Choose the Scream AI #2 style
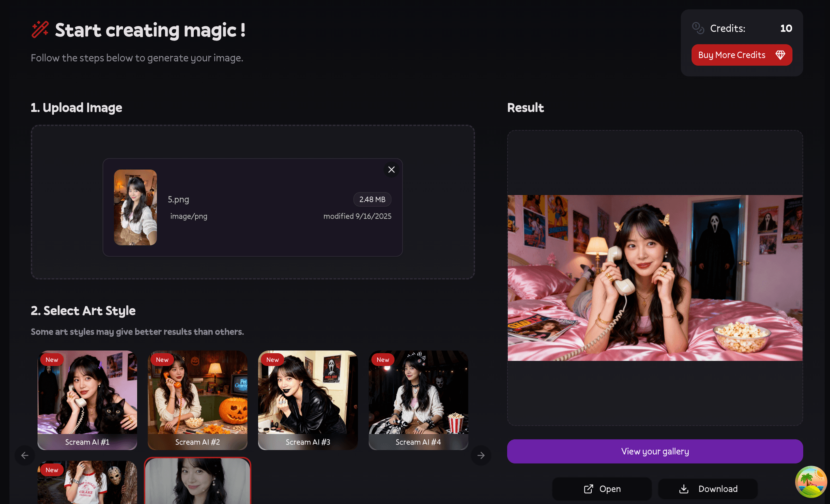830x504 pixels. 197,400
